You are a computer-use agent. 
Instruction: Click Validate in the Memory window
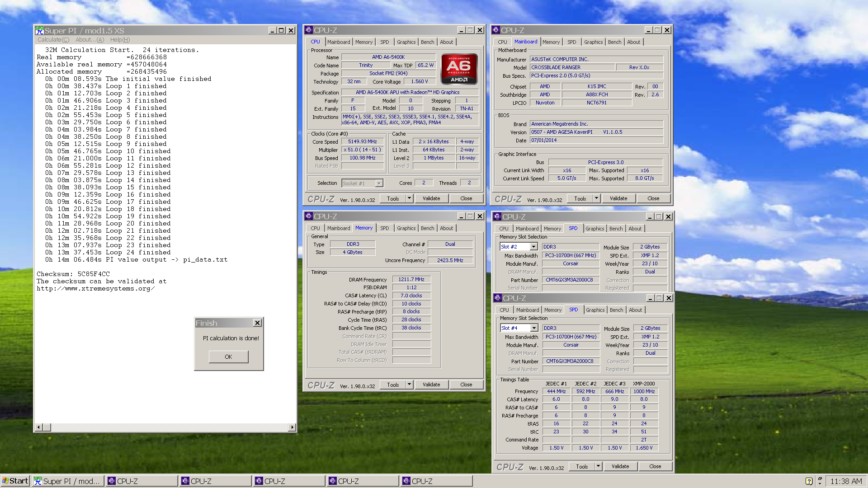431,385
